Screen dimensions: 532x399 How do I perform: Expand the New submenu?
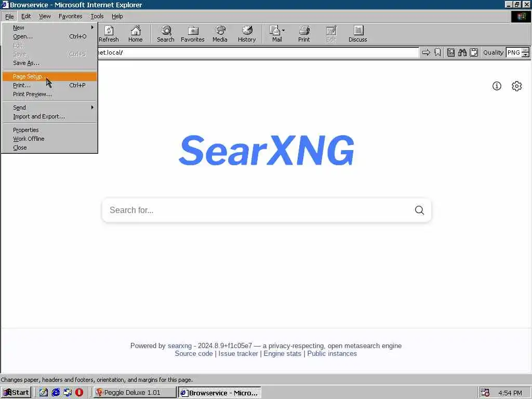[50, 28]
